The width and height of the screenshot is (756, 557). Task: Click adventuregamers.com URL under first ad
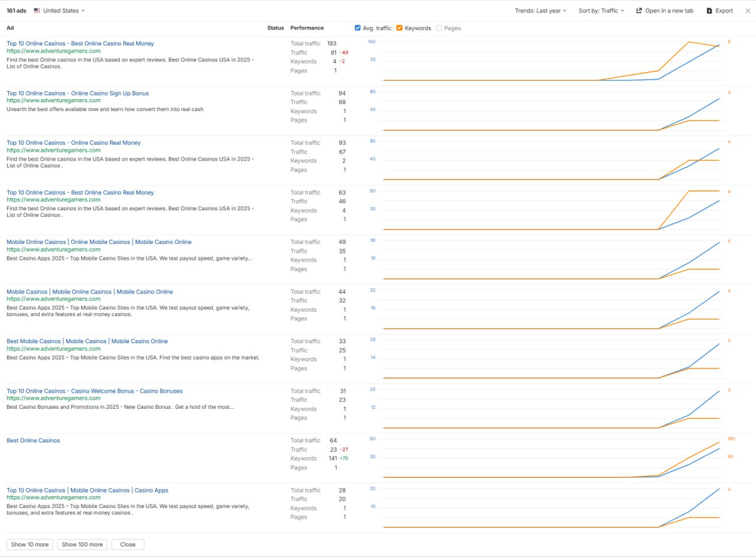pos(53,51)
